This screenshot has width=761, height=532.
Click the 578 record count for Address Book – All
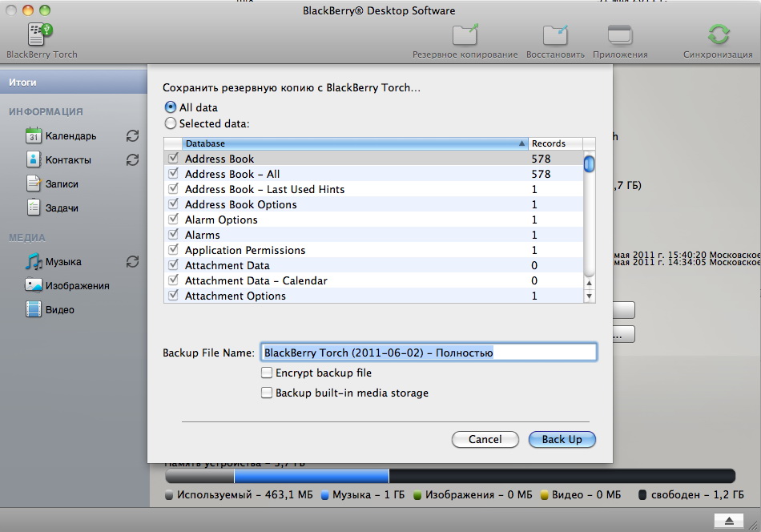[x=541, y=174]
